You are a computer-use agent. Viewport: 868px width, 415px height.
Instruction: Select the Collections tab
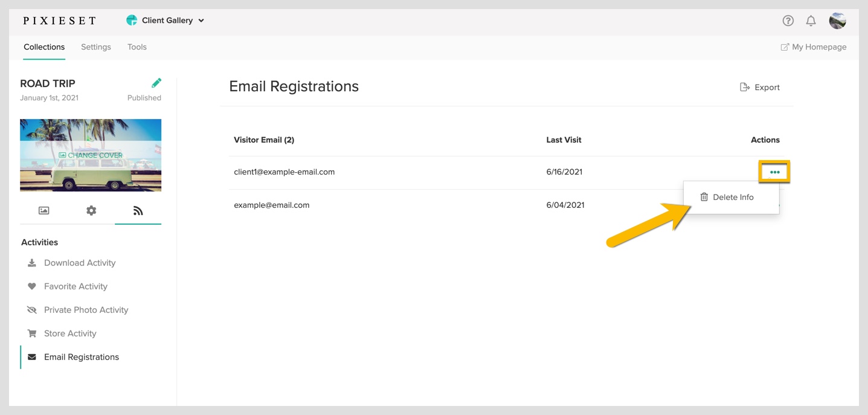pyautogui.click(x=44, y=47)
